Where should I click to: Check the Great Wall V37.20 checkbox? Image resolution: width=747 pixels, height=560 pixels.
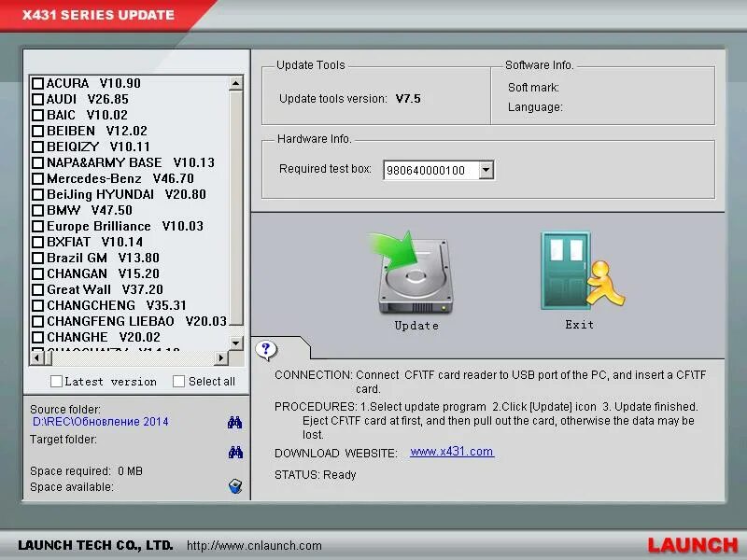click(37, 289)
